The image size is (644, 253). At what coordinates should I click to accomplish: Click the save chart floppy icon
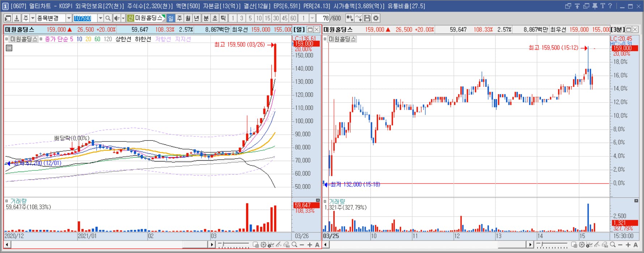(367, 18)
